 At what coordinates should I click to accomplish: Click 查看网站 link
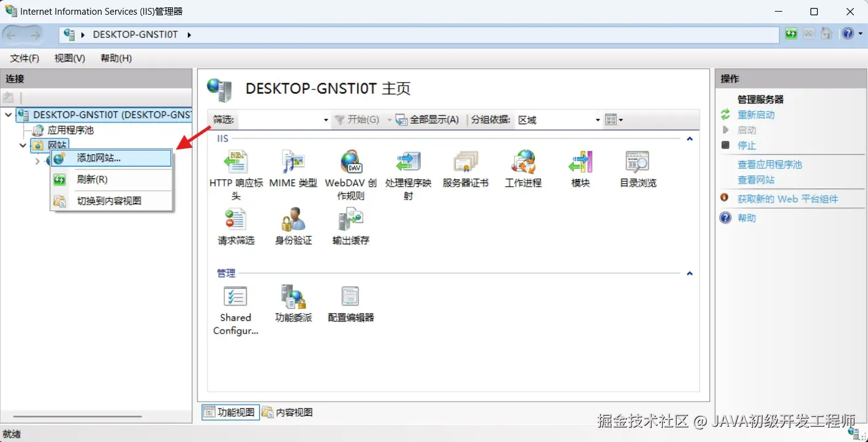(756, 180)
